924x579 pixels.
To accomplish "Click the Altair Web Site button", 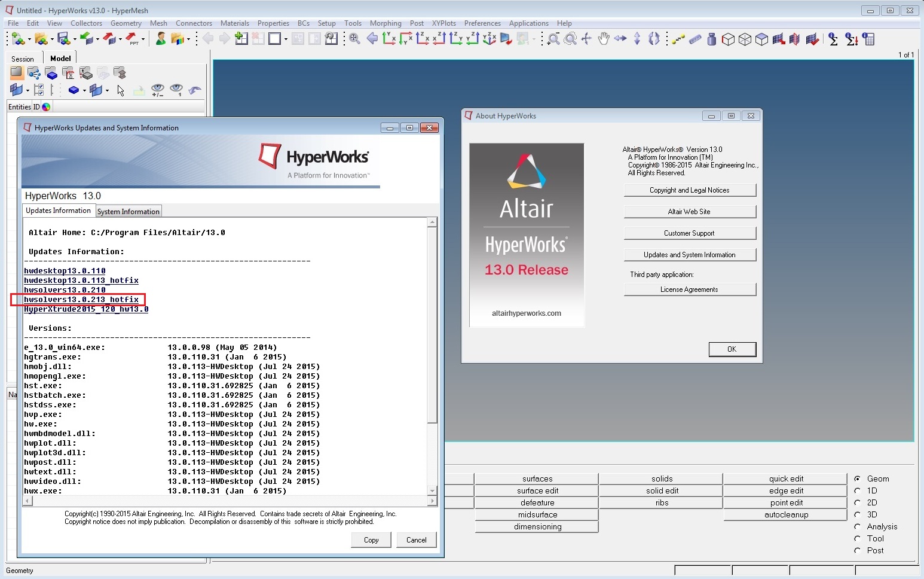I will (690, 212).
